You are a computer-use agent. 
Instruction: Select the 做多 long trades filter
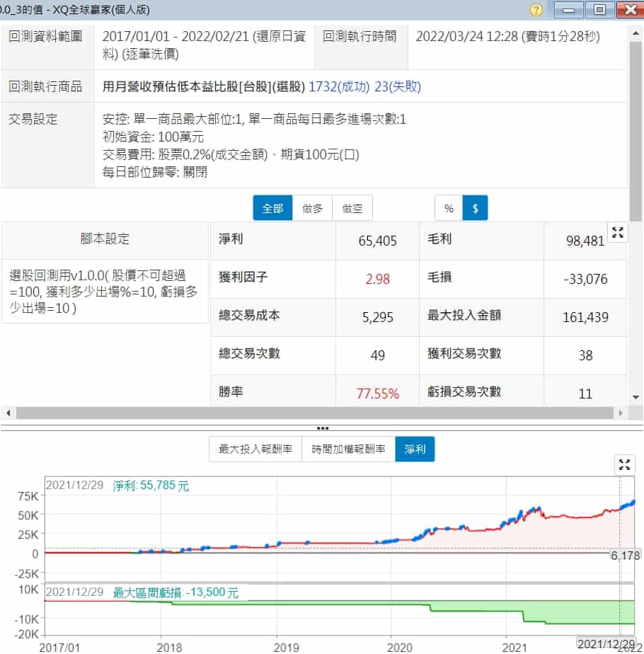coord(312,209)
